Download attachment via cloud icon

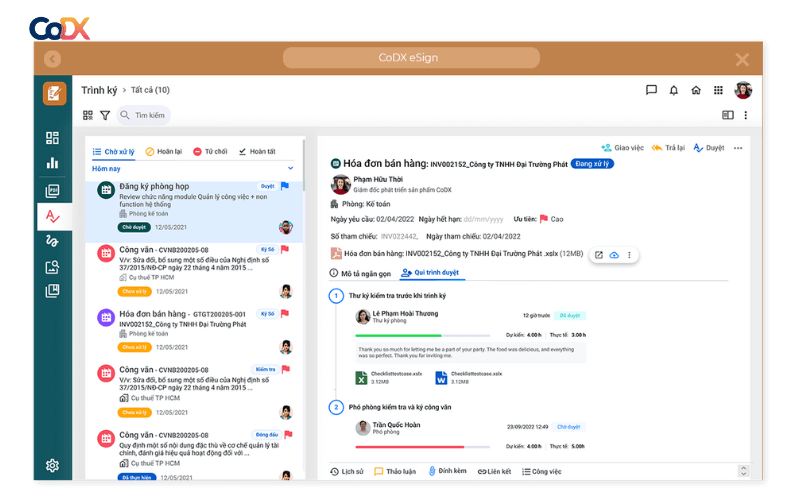coord(614,255)
